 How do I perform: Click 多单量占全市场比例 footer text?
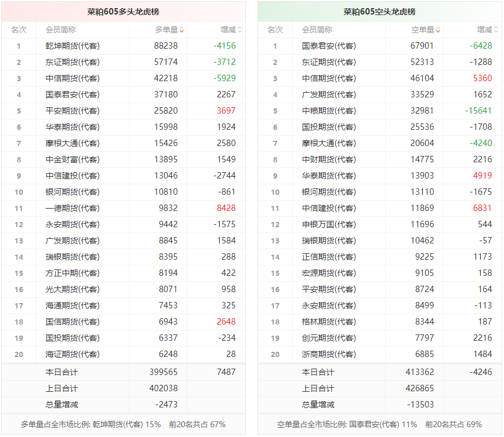click(x=123, y=424)
